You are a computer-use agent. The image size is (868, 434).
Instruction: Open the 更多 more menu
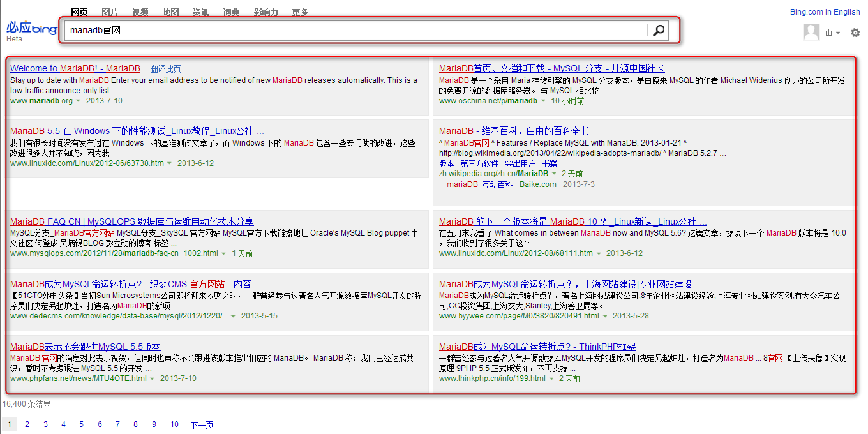point(300,12)
